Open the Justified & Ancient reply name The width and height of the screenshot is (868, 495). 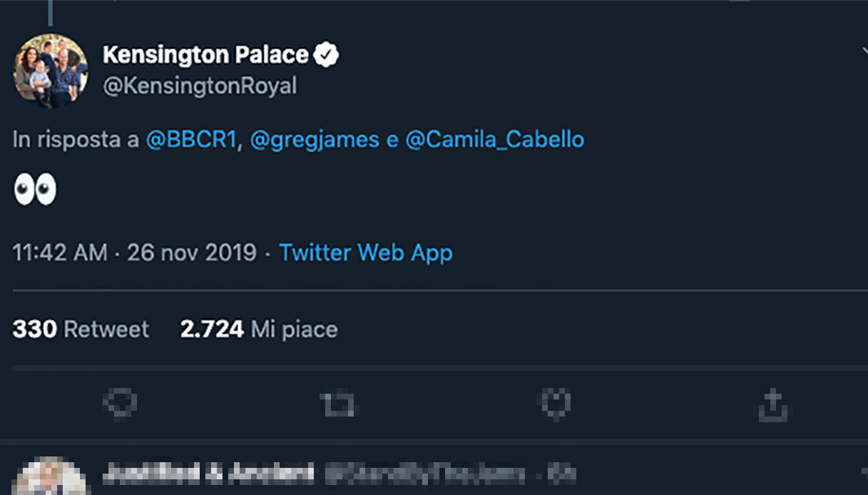click(208, 473)
